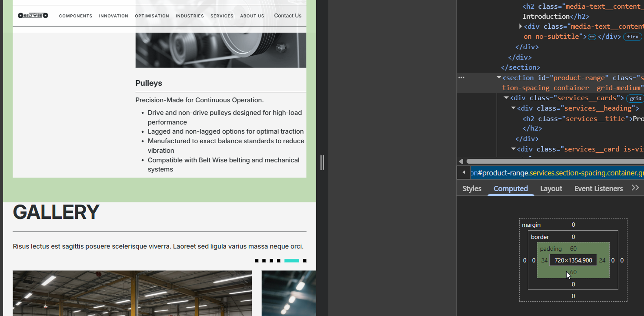This screenshot has width=644, height=316.
Task: Click the Belt Wise logo in the header
Action: [33, 16]
